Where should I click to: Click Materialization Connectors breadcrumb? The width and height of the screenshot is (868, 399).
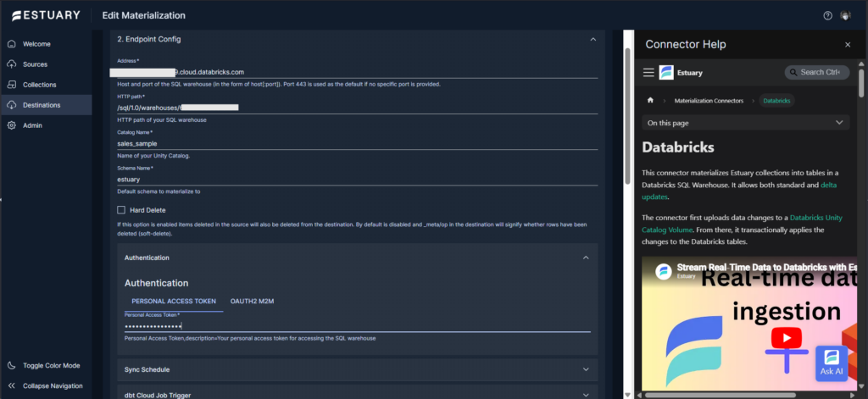tap(709, 101)
